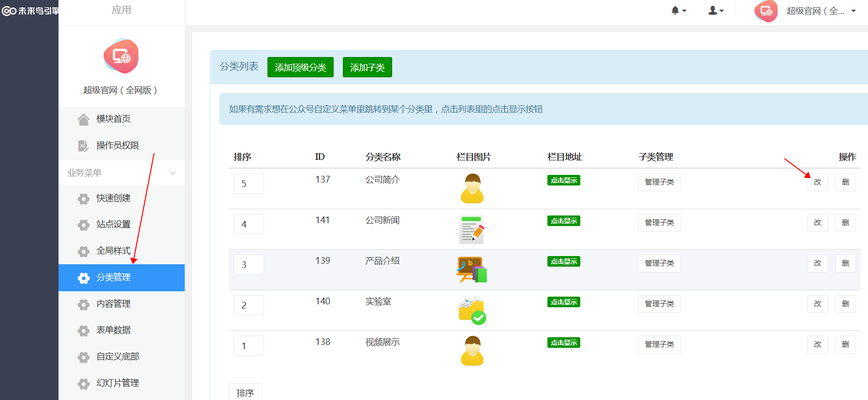Click 点击显示 badge for 实验室 row
Screen dimensions: 868x400
click(563, 302)
